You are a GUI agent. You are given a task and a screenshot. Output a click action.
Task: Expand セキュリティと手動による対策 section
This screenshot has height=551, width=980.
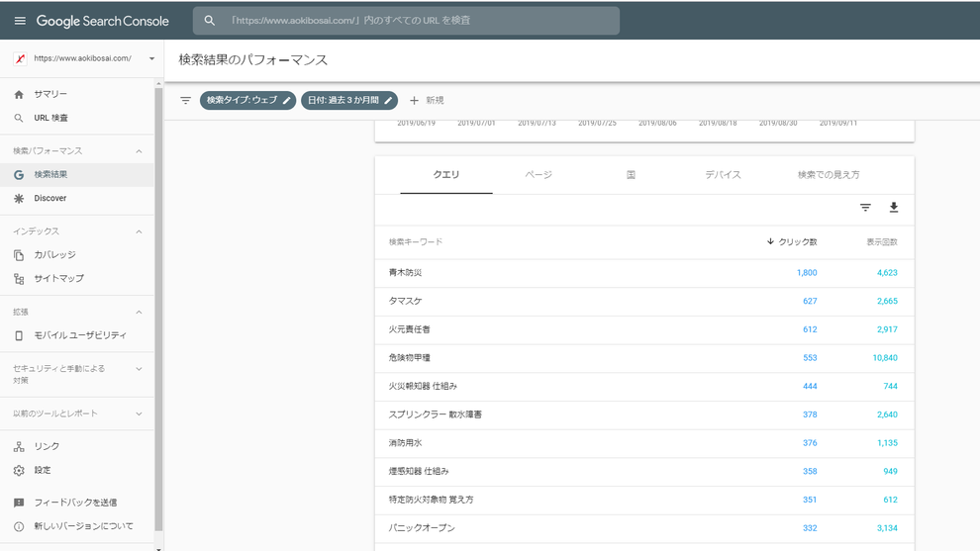pyautogui.click(x=139, y=369)
